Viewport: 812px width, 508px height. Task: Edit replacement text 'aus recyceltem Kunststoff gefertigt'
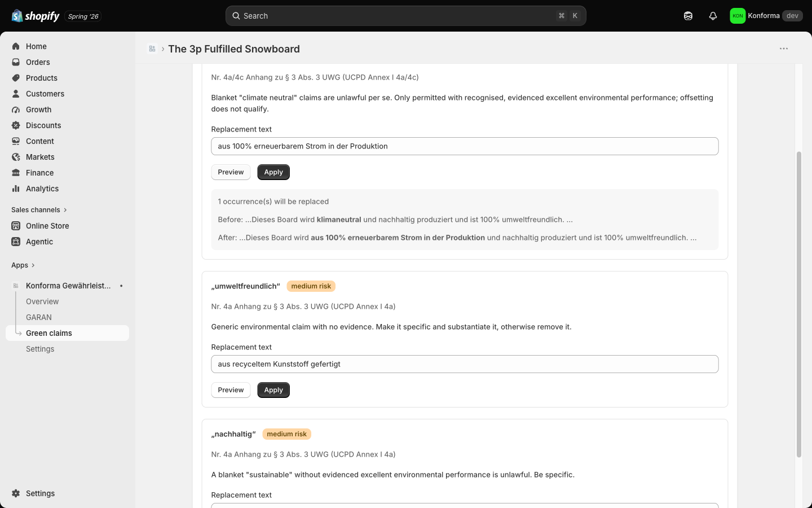click(x=465, y=364)
